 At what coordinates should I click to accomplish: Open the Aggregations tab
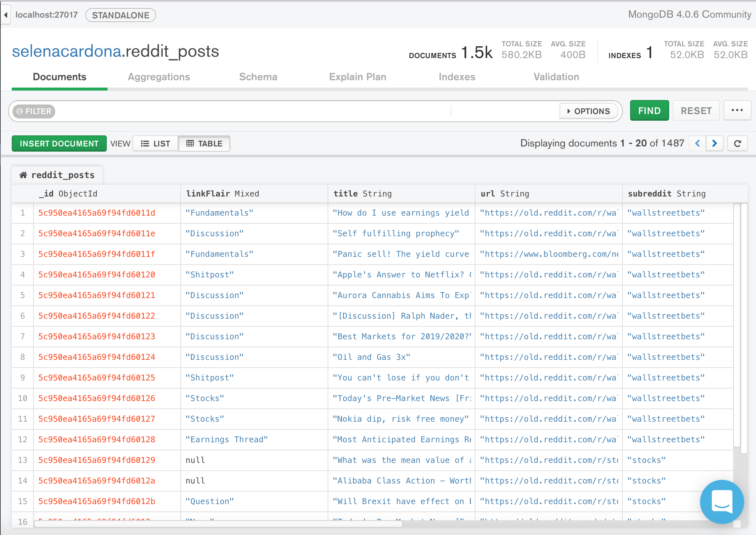[x=159, y=77]
